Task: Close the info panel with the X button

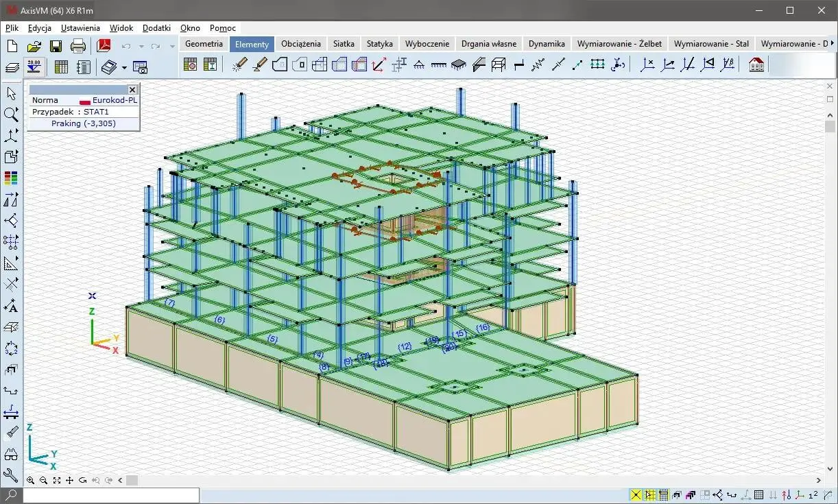Action: pos(132,89)
